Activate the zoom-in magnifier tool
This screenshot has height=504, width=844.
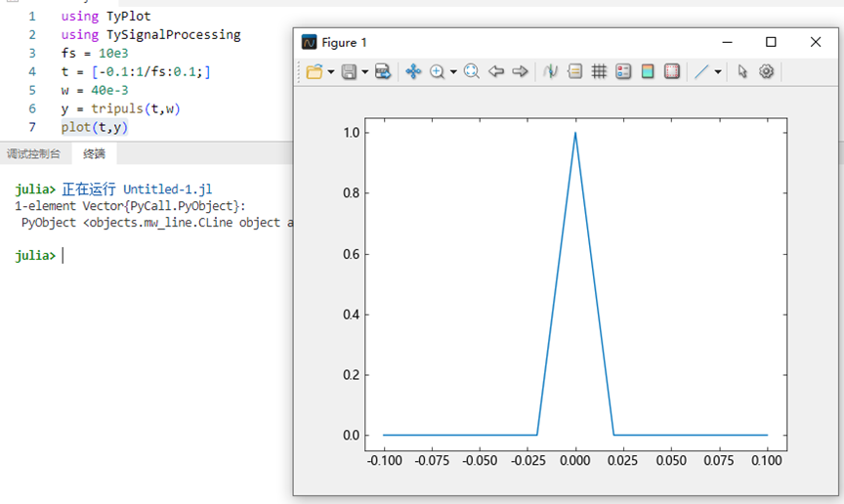click(x=437, y=71)
